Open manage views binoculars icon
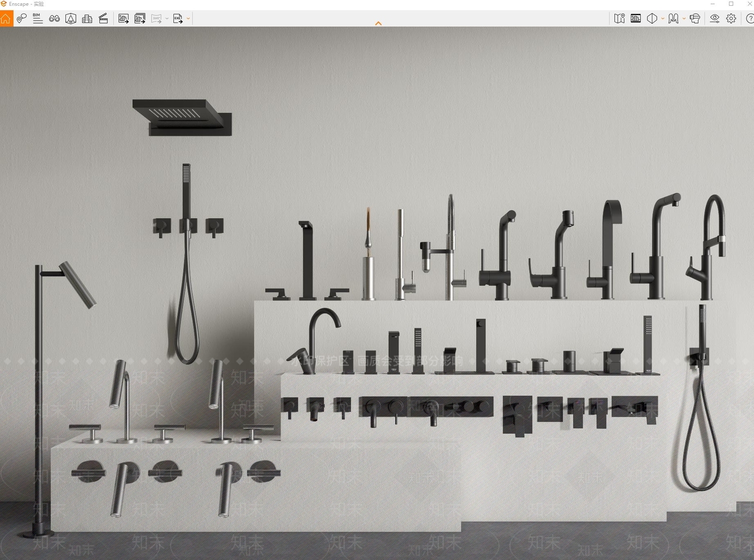 [54, 18]
